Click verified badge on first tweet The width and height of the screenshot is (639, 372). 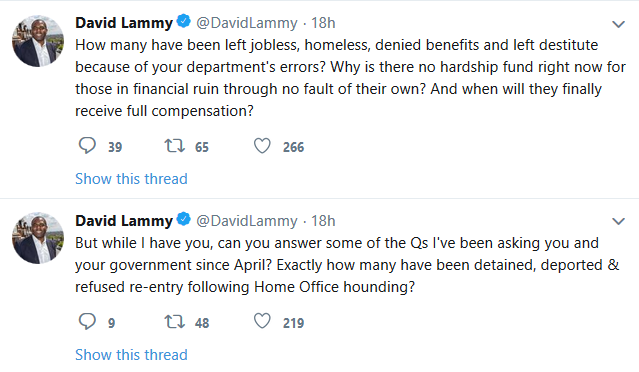pos(184,22)
